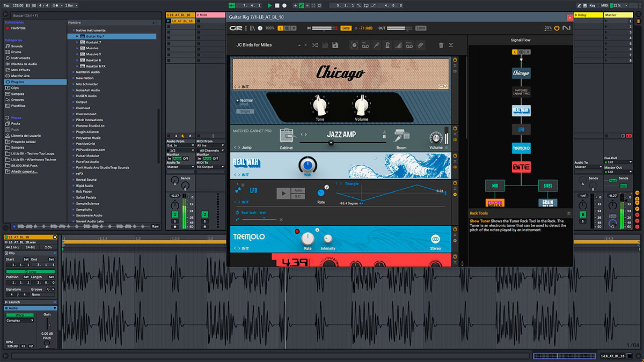Screen dimensions: 644x362
Task: Show the Tuner rack tool in Guitar Rig
Action: pos(376,45)
